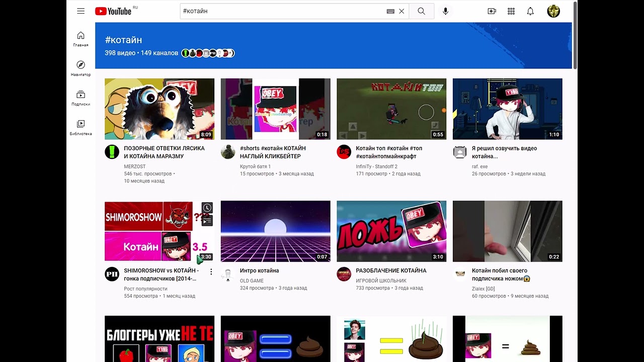Open title SHIMOROSHOW vs КОТАЙН - гонка подписчиков
Image resolution: width=644 pixels, height=362 pixels.
point(161,275)
